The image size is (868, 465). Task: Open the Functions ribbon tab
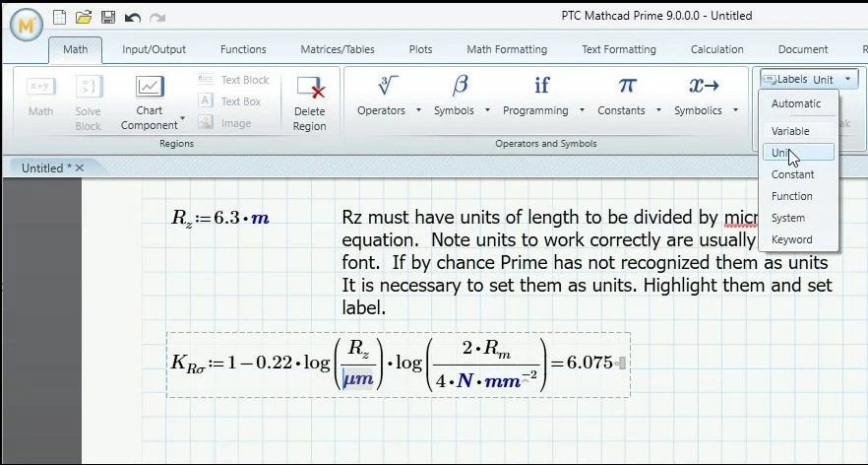(243, 49)
